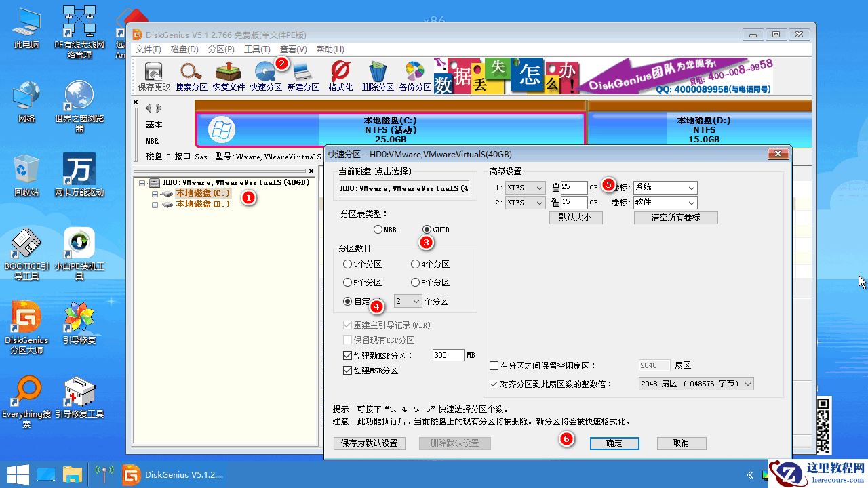Open the 备份分区 tool

click(x=414, y=75)
